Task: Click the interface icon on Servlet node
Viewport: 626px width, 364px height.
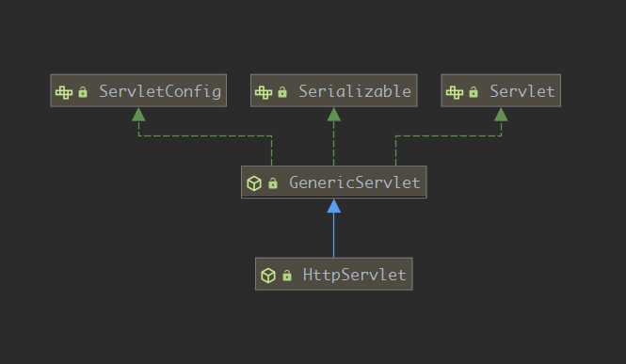Action: click(x=455, y=92)
